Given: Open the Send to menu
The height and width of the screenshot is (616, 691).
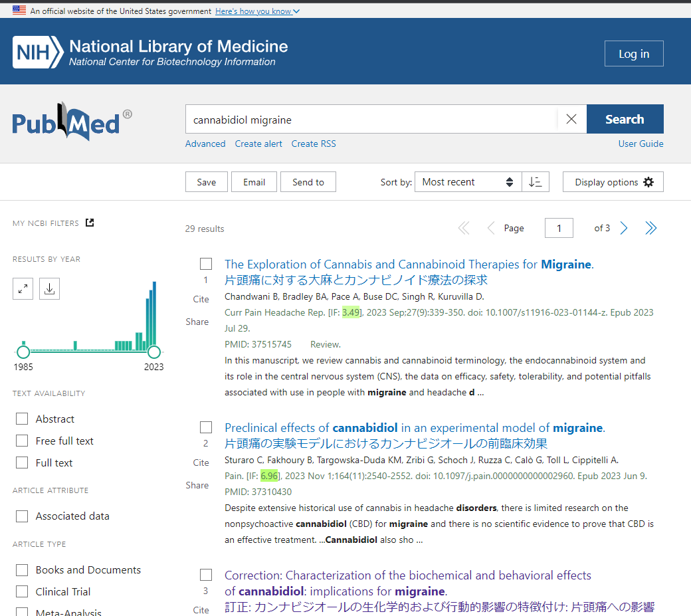Looking at the screenshot, I should coord(308,182).
